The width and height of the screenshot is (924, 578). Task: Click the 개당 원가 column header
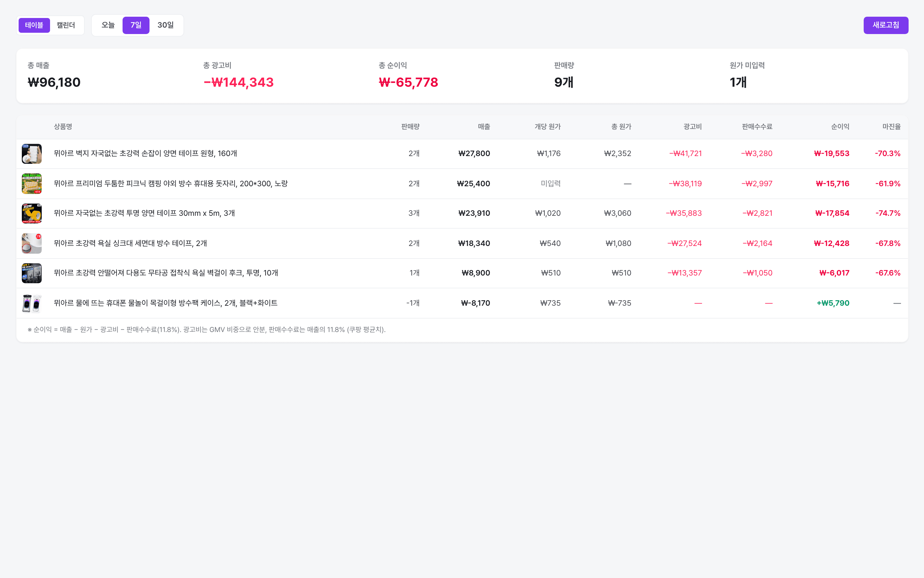[548, 127]
